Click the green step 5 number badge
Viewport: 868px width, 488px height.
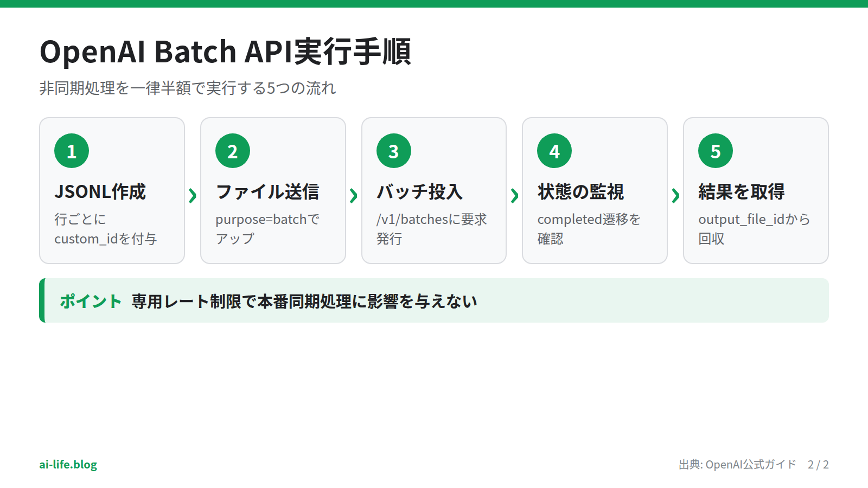tap(716, 151)
